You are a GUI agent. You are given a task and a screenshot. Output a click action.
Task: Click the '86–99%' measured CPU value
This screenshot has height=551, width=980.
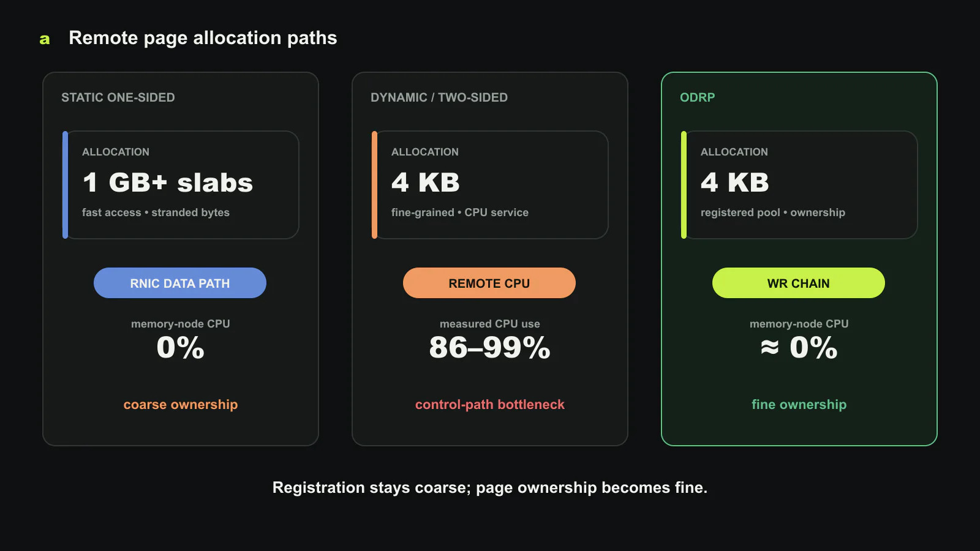click(x=489, y=348)
